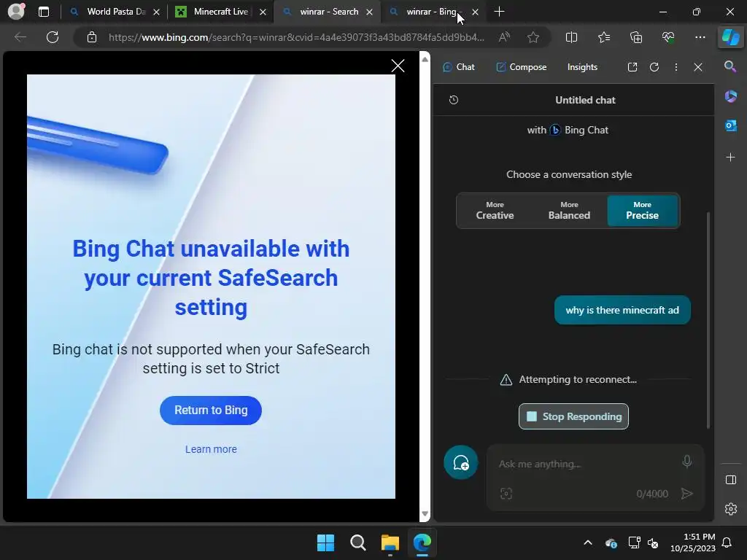Open Windows taskbar Search
747x560 pixels.
click(x=357, y=542)
